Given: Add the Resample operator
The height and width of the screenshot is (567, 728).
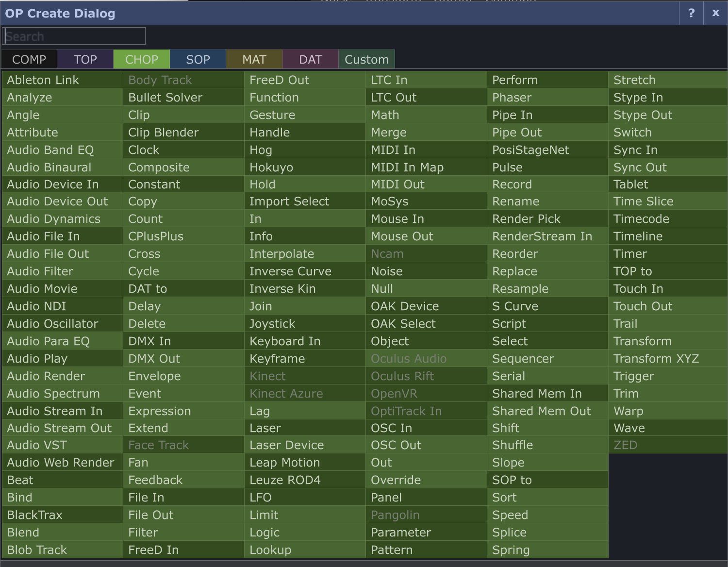Looking at the screenshot, I should [x=547, y=289].
